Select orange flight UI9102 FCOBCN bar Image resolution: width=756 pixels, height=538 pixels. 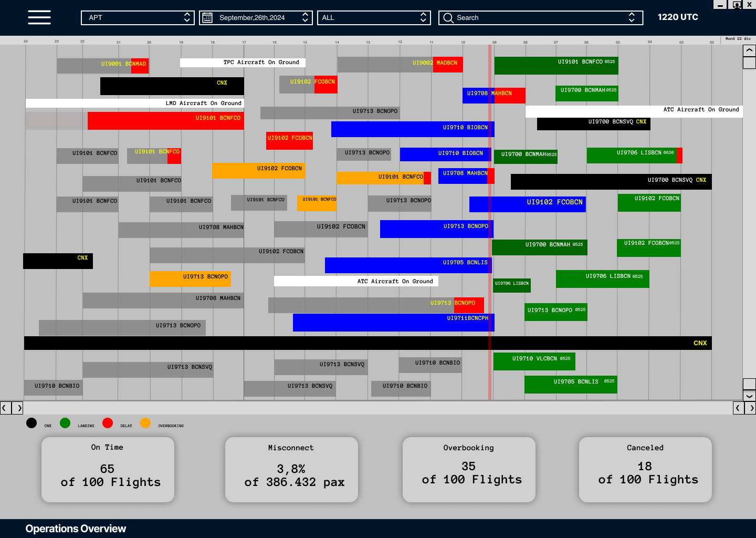tap(258, 171)
